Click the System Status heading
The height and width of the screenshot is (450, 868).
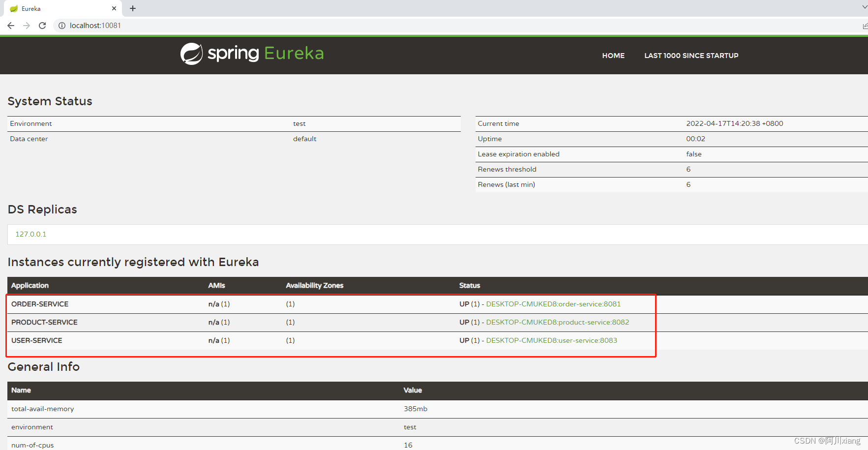(x=50, y=101)
